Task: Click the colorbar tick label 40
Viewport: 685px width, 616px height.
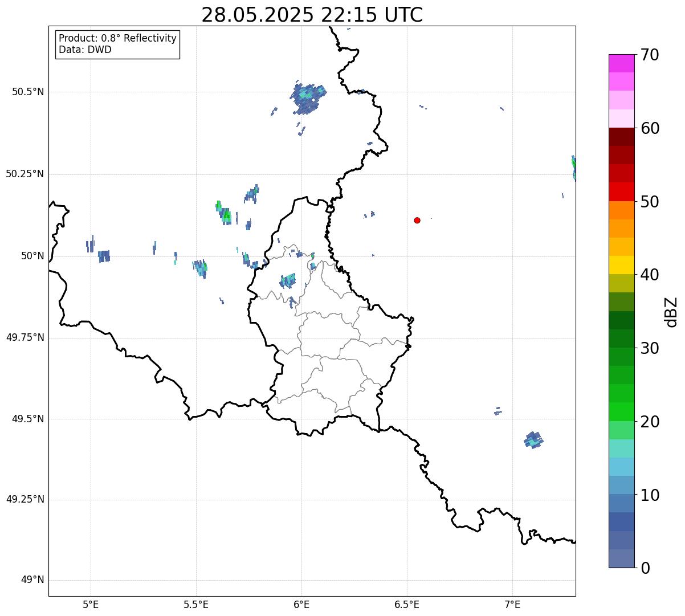Action: tap(650, 275)
